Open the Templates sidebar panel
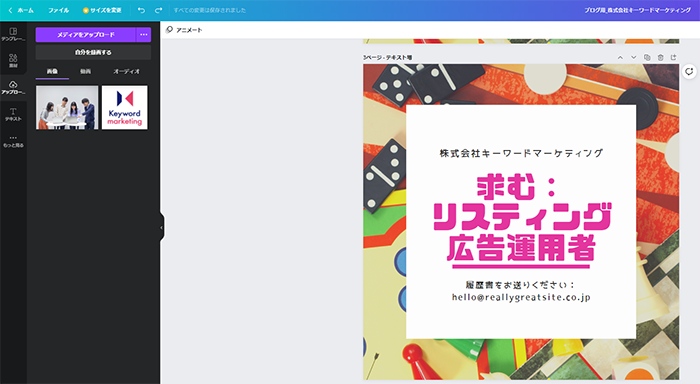 coord(13,34)
